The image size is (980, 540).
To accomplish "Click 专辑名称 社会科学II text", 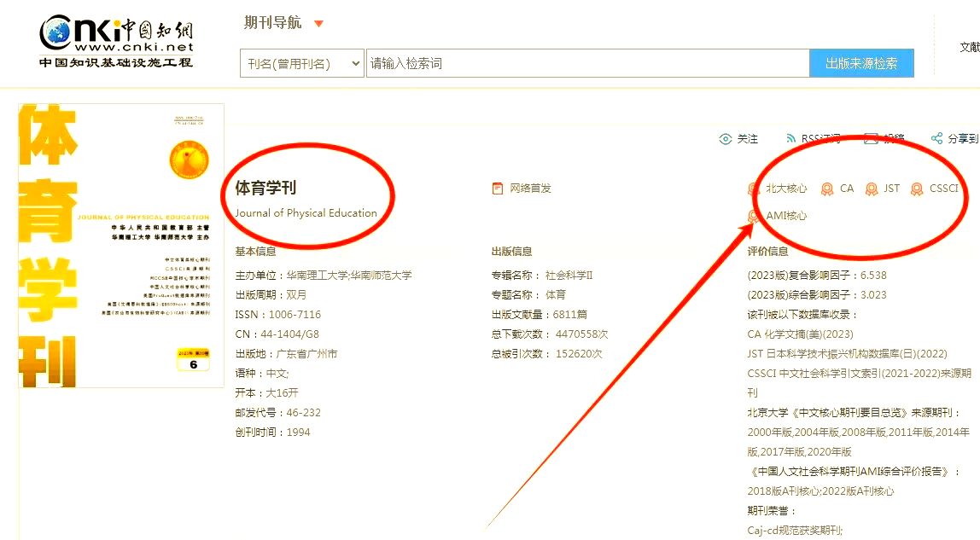I will 542,276.
